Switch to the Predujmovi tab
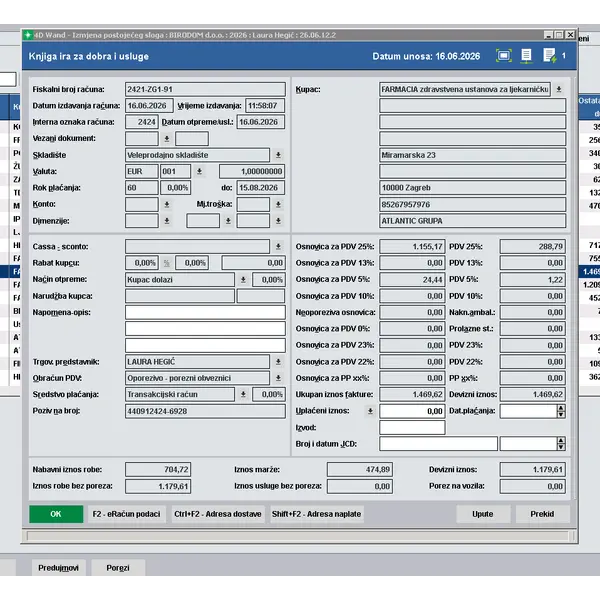This screenshot has width=600, height=600. pyautogui.click(x=59, y=568)
